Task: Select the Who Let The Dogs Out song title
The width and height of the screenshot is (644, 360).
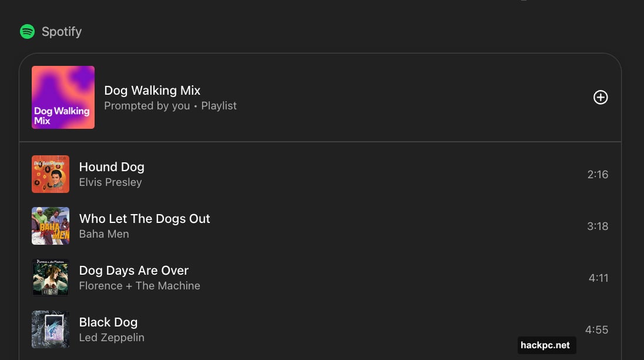Action: 145,219
